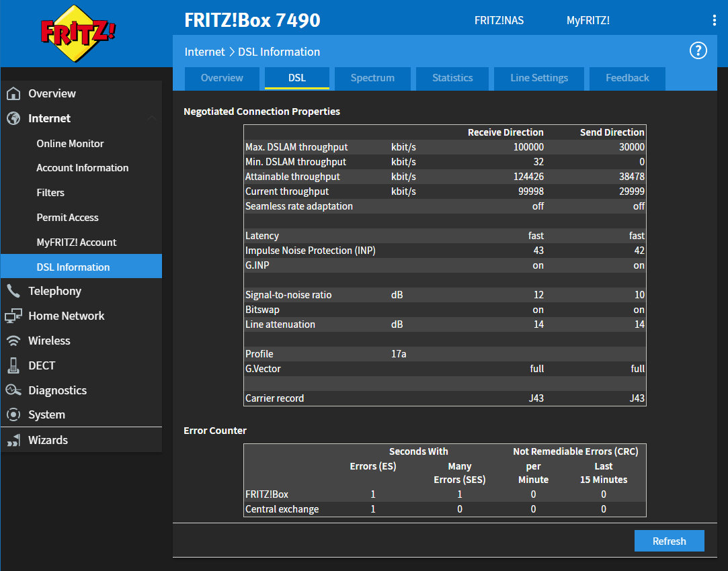Expand Wireless in sidebar
The height and width of the screenshot is (571, 728).
(x=49, y=341)
